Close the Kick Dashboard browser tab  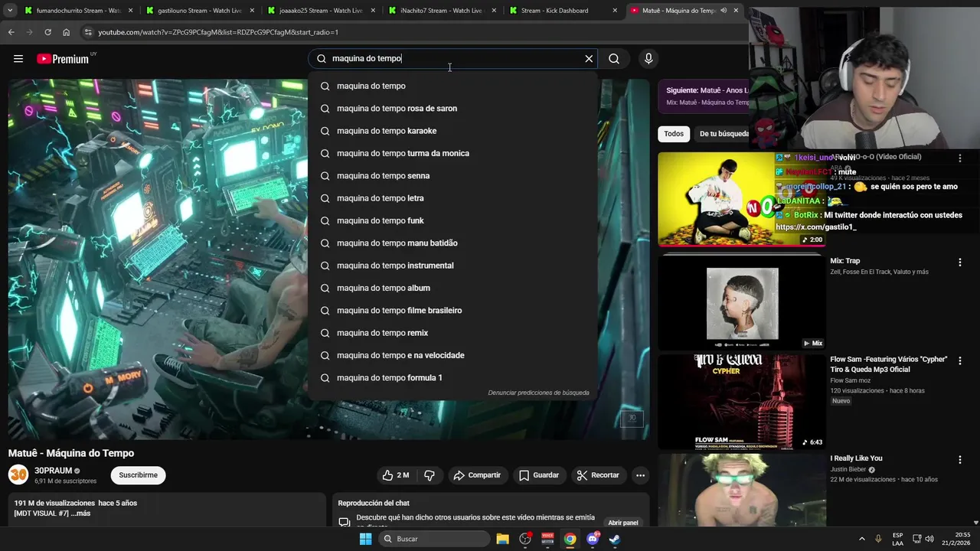pyautogui.click(x=616, y=11)
